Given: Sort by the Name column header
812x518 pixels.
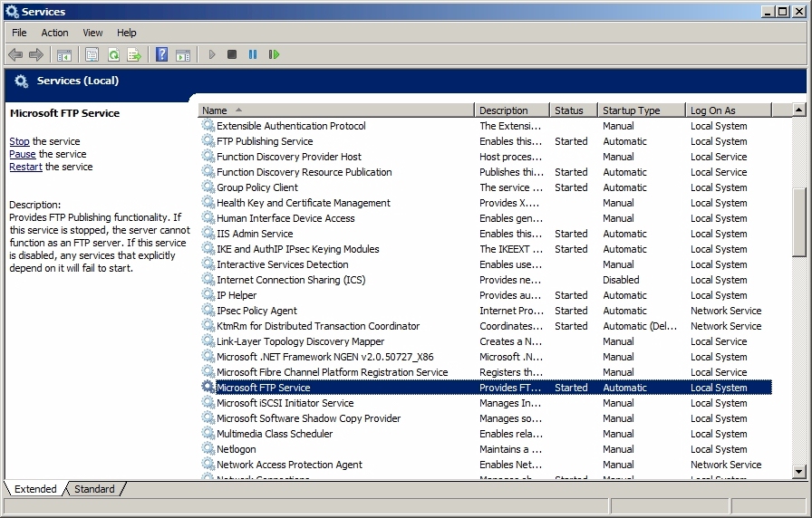Looking at the screenshot, I should click(336, 110).
